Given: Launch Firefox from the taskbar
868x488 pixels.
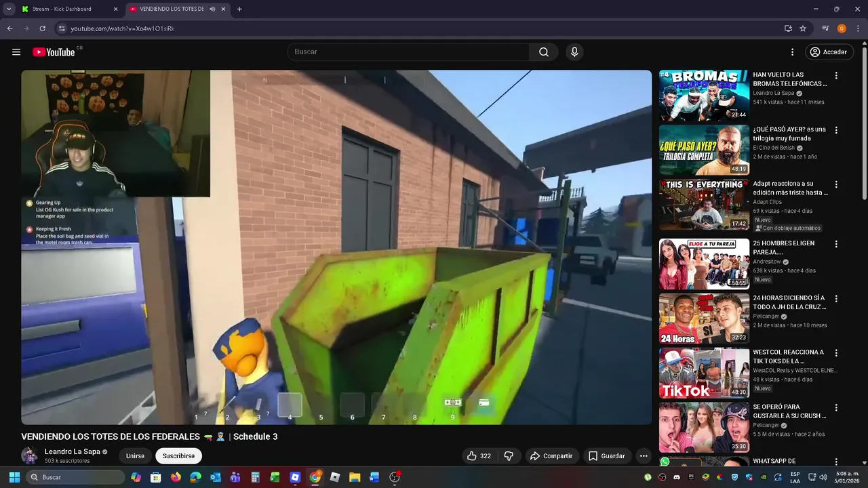Looking at the screenshot, I should coord(176,477).
